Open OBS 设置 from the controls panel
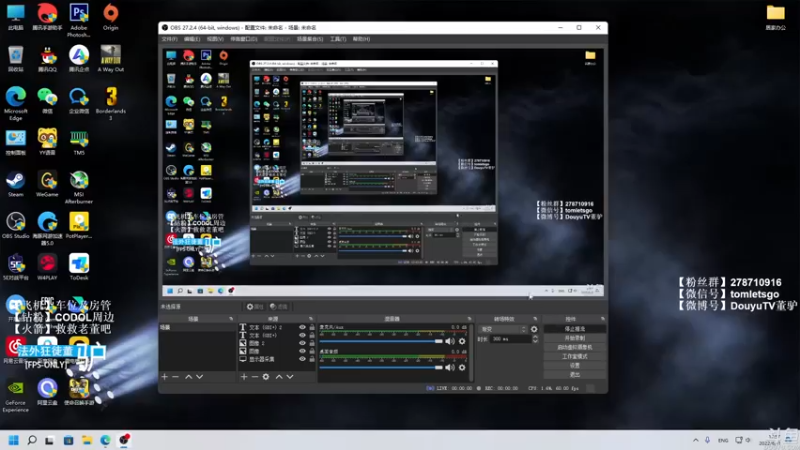This screenshot has width=800, height=450. tap(574, 365)
